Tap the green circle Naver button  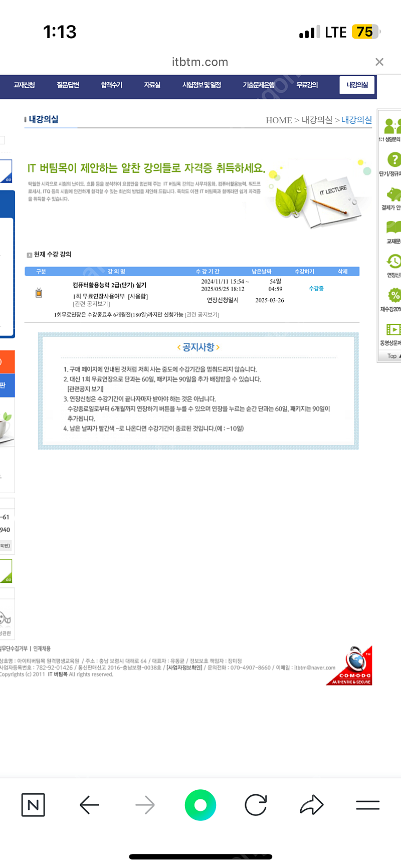[x=200, y=805]
